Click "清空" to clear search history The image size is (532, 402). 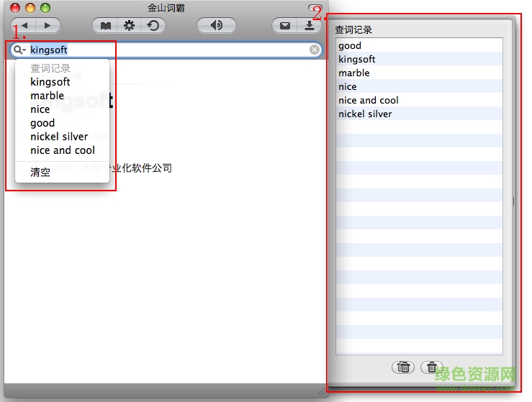click(x=40, y=173)
